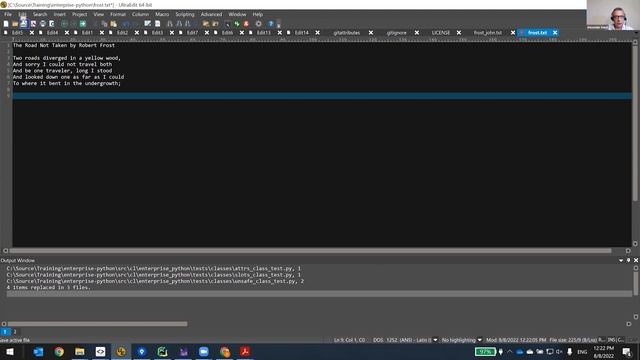Open the Output Window dropdown arrow
Screen dimensions: 640x360
coord(621,260)
